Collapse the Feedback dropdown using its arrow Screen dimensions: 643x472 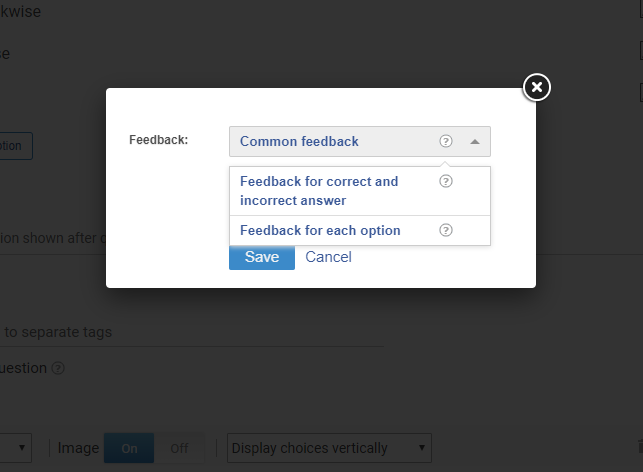[475, 142]
